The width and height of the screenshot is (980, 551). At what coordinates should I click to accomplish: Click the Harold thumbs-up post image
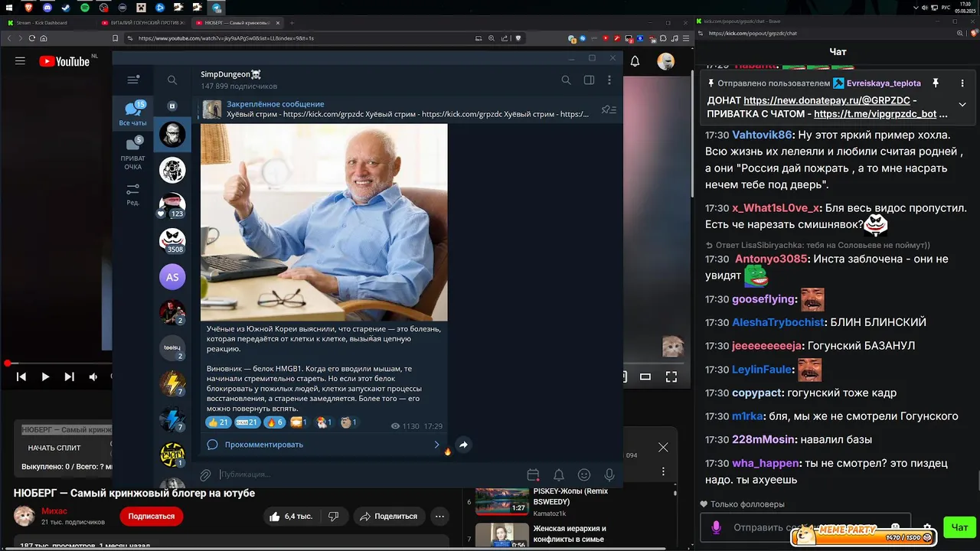click(324, 222)
